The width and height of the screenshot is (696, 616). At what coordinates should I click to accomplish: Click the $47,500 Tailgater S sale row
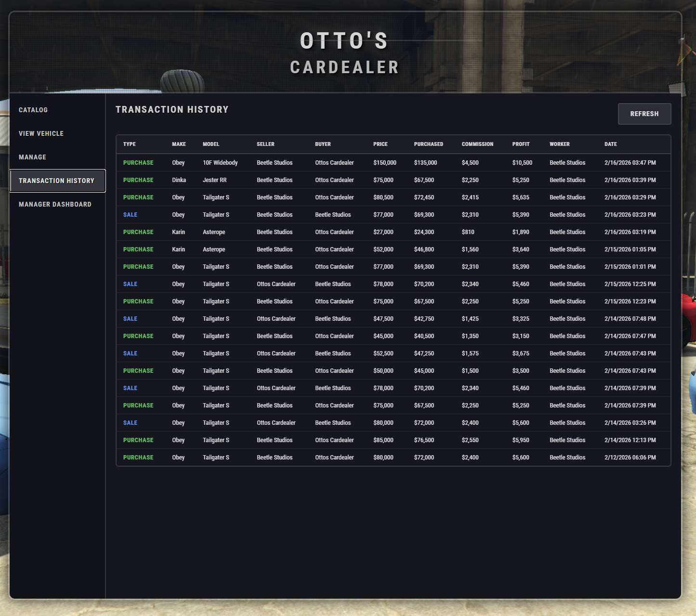pos(393,319)
